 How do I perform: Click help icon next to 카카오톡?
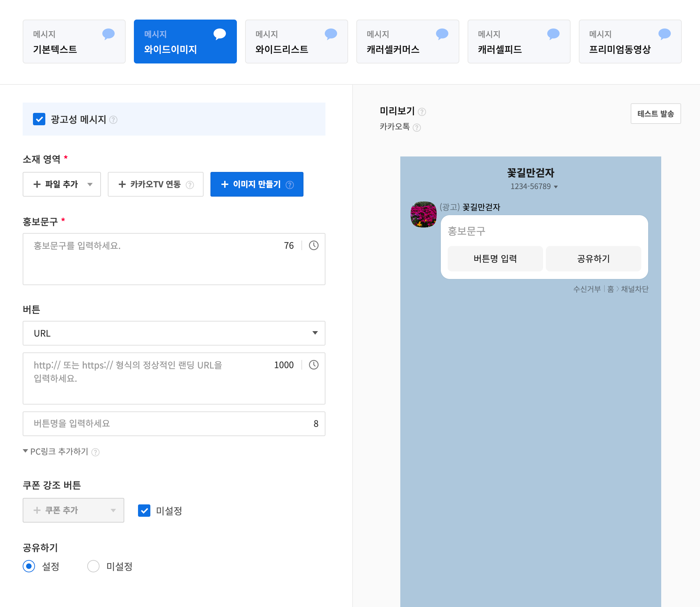point(417,128)
